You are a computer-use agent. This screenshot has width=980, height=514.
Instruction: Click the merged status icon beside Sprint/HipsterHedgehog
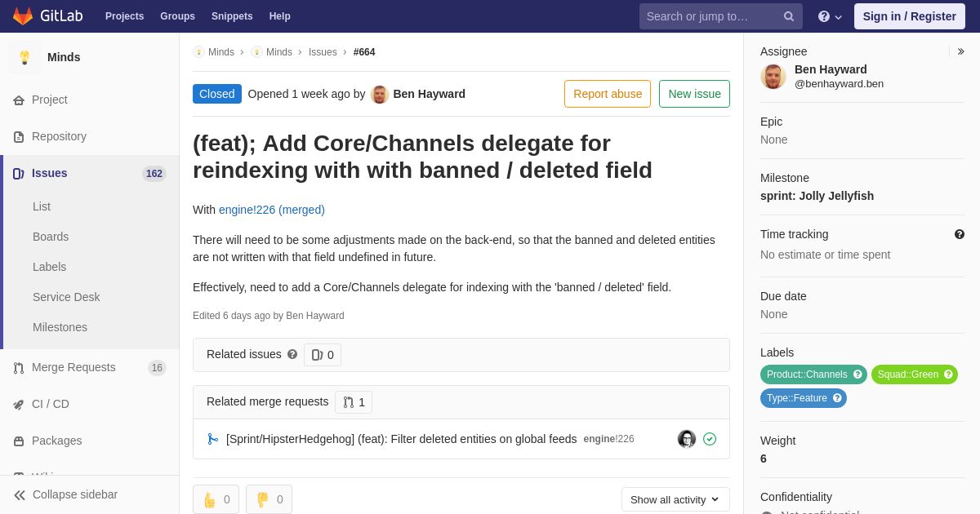point(213,439)
